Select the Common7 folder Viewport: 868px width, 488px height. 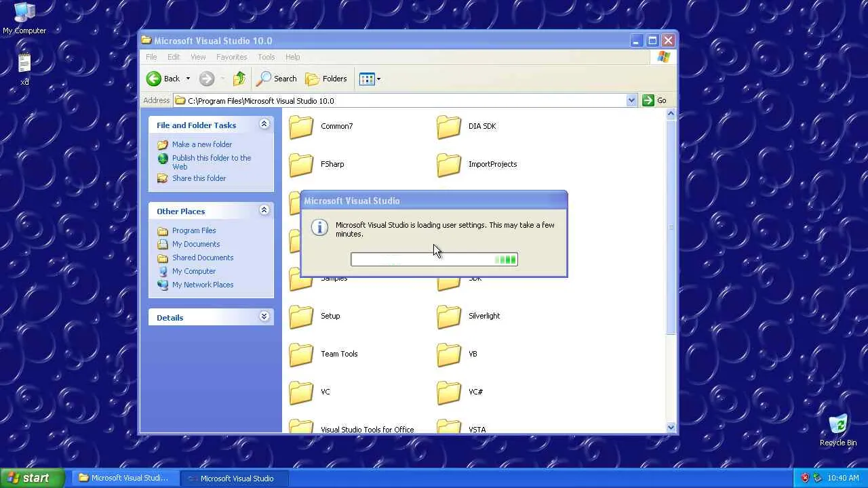coord(321,127)
